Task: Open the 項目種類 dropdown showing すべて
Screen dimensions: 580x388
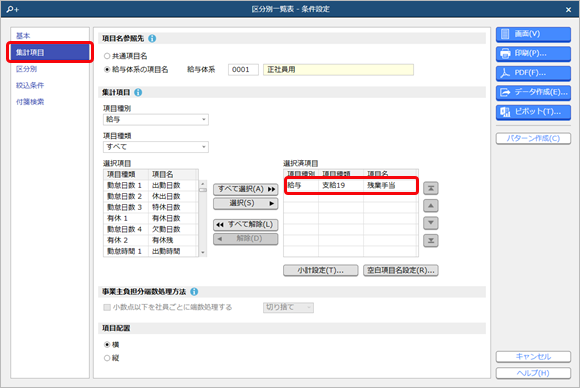Action: pyautogui.click(x=156, y=147)
